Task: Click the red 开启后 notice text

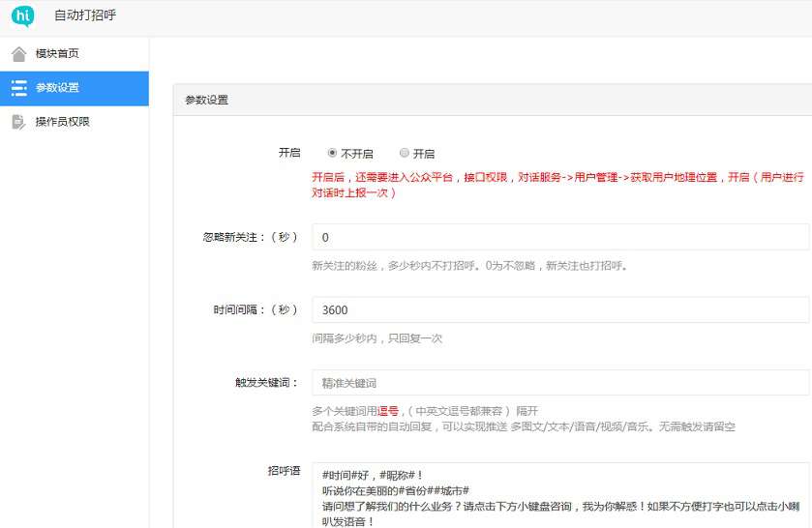Action: (x=557, y=185)
